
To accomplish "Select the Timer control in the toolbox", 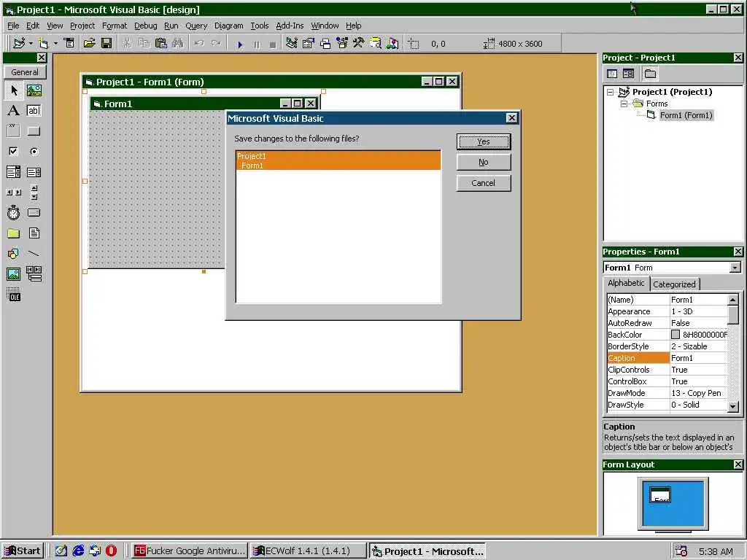I will coord(13,212).
